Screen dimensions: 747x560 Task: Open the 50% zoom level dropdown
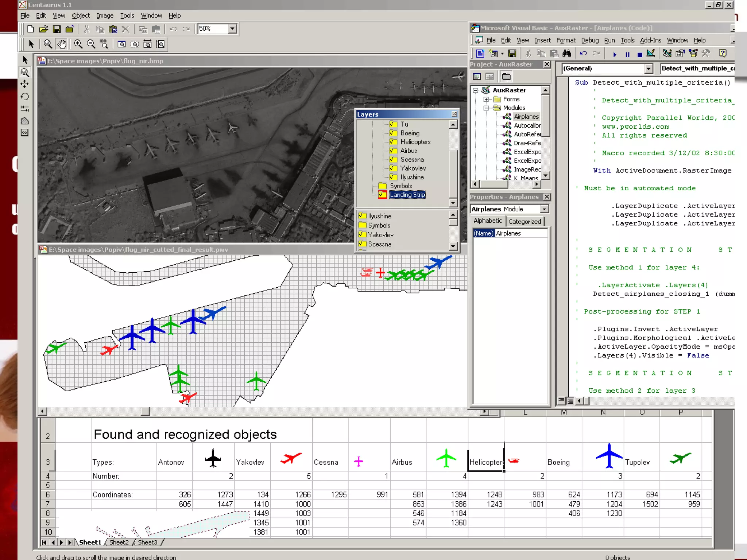point(232,29)
